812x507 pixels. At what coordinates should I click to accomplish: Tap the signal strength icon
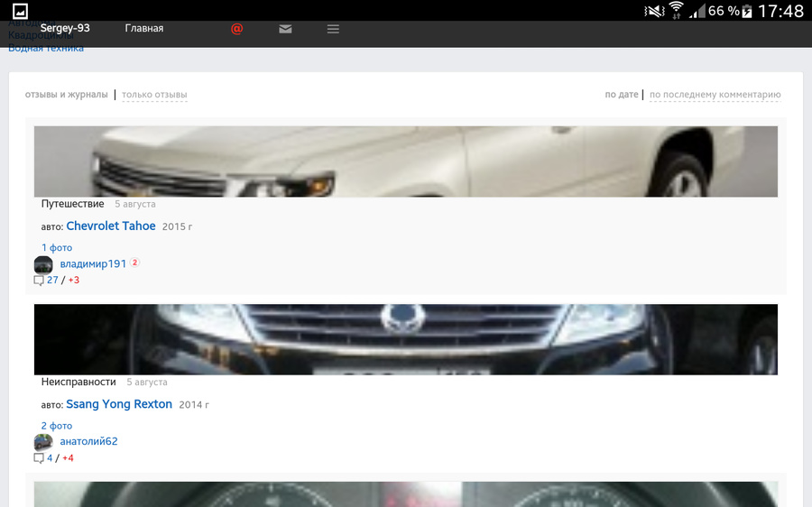pyautogui.click(x=697, y=11)
